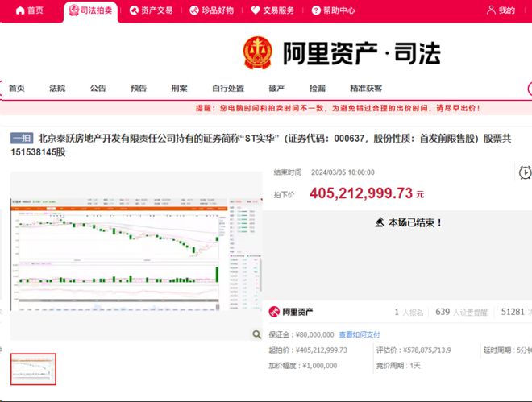Click the 竞价周期 1天 text

point(398,366)
